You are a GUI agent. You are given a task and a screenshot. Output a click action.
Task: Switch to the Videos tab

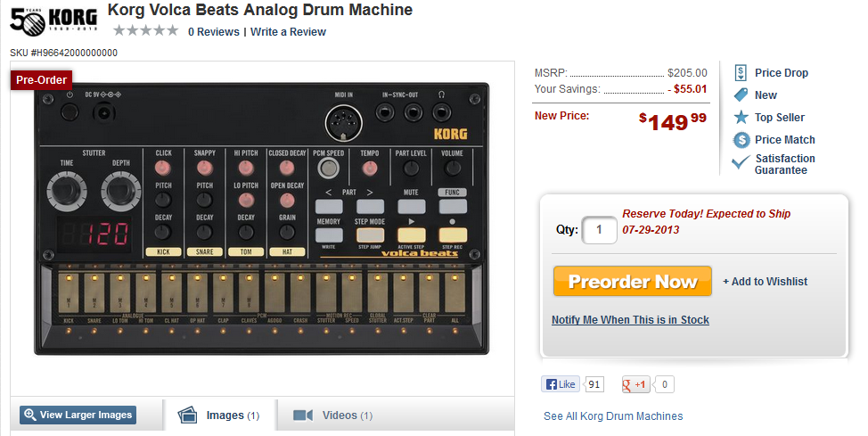click(x=333, y=415)
